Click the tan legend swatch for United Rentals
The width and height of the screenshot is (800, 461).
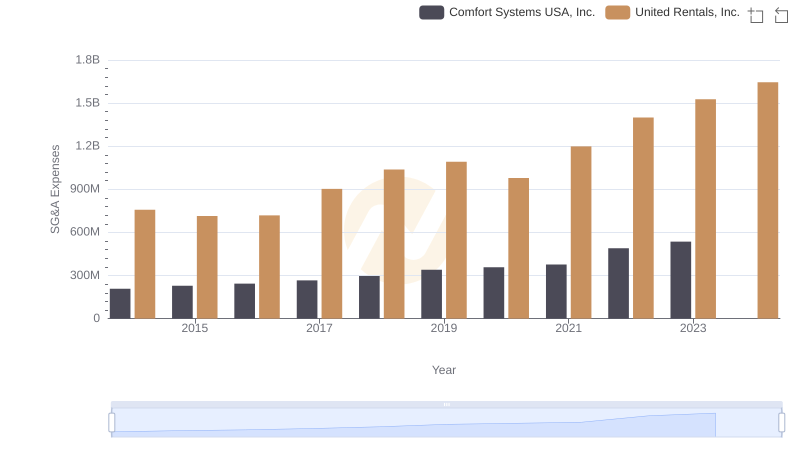(x=617, y=12)
